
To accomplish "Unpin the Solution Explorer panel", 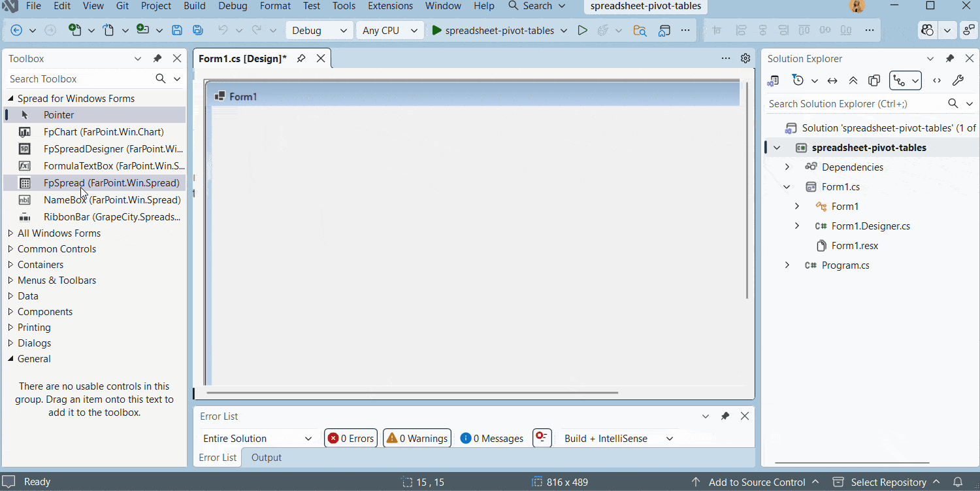I will click(950, 58).
